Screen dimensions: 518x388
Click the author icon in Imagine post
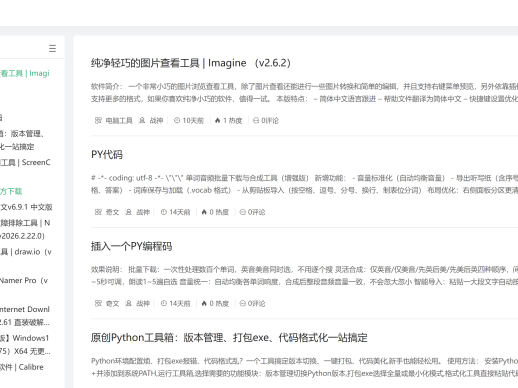tap(142, 120)
